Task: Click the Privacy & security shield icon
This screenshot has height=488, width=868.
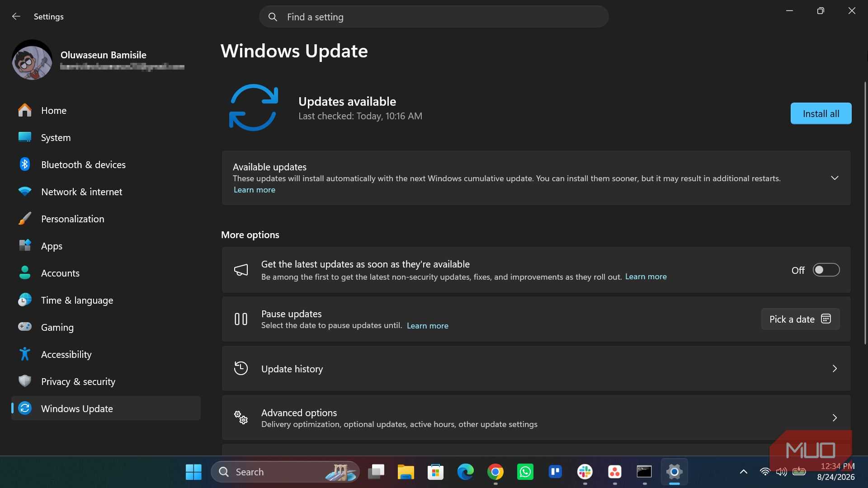Action: (25, 381)
